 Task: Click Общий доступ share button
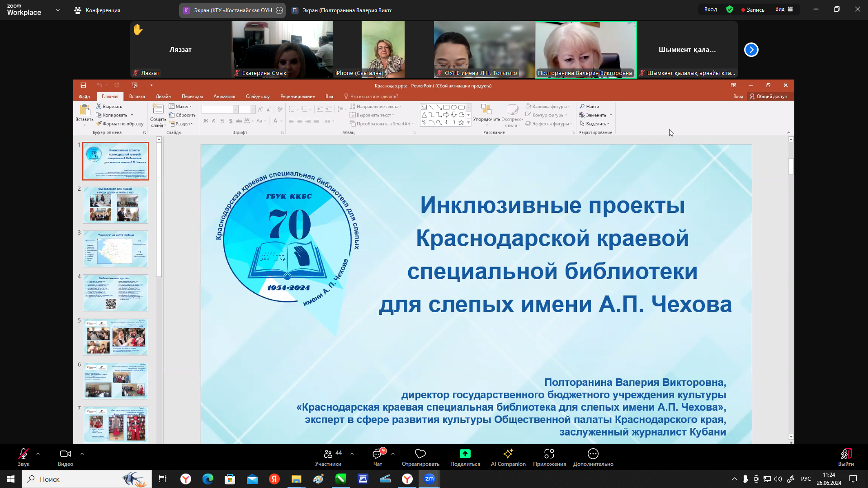click(768, 96)
